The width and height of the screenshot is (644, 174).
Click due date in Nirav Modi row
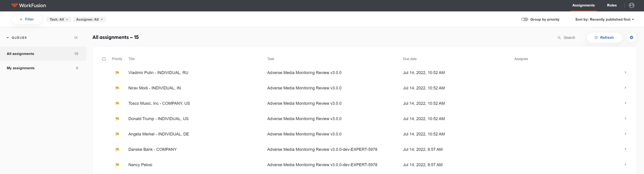tap(424, 88)
